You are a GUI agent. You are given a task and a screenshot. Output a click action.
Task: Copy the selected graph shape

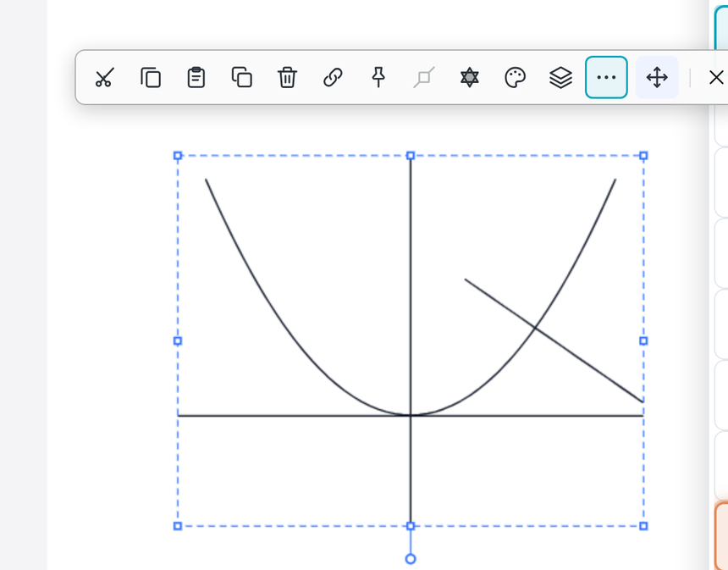tap(151, 78)
